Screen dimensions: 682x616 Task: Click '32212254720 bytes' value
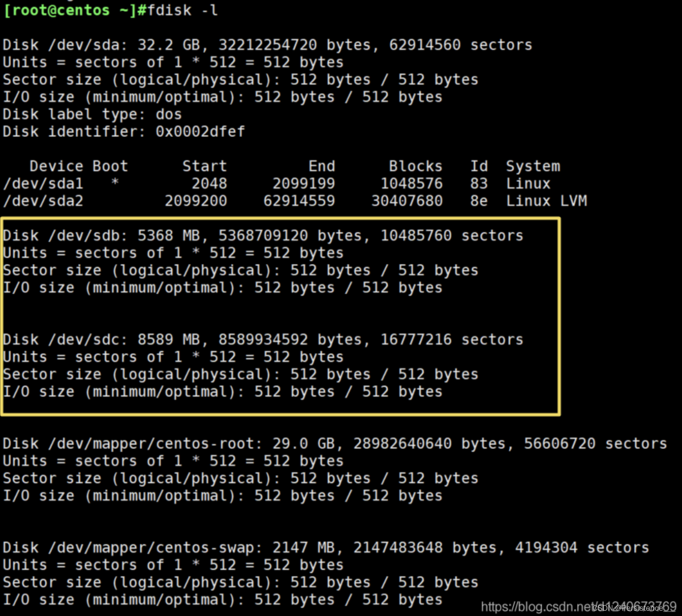pyautogui.click(x=294, y=45)
